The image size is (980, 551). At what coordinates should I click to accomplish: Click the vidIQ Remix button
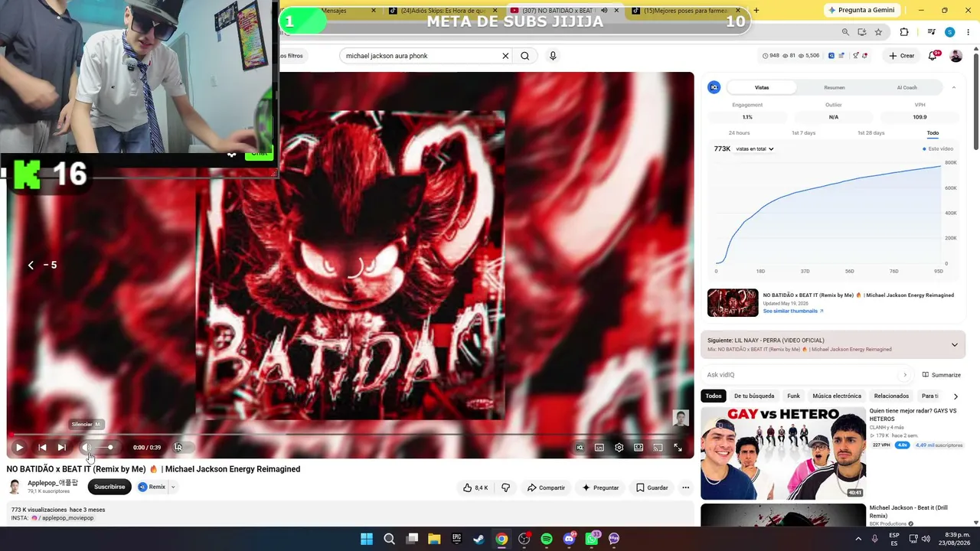click(x=152, y=487)
